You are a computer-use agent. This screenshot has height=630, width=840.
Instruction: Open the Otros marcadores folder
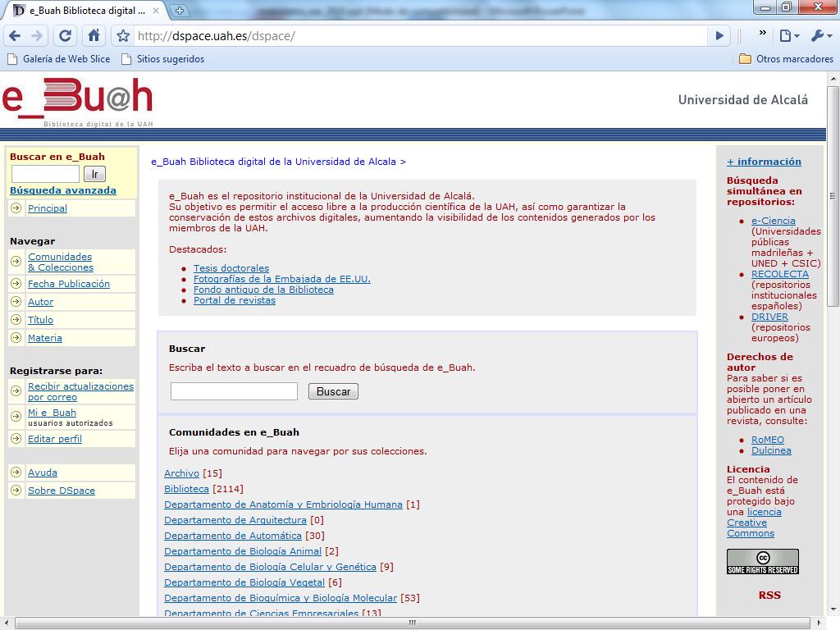coord(786,59)
